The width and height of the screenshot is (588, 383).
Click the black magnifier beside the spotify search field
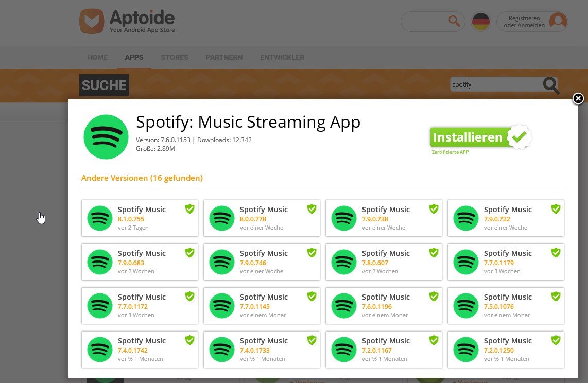551,85
